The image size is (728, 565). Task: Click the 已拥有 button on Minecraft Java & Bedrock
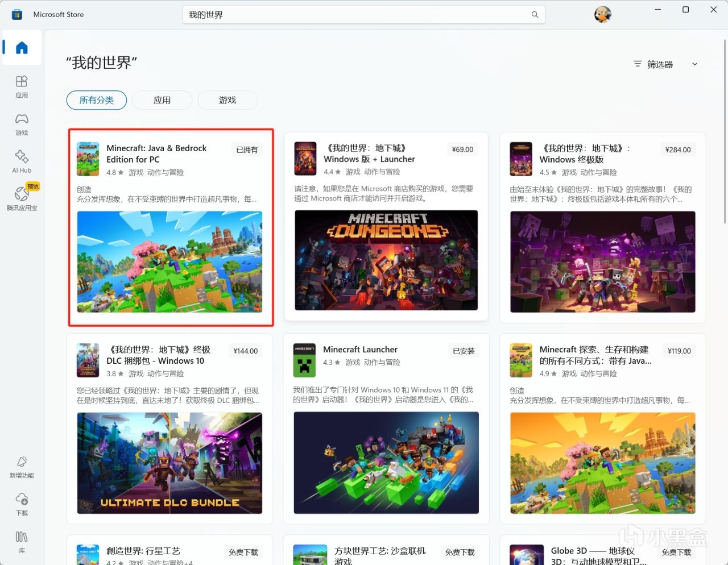pyautogui.click(x=247, y=149)
